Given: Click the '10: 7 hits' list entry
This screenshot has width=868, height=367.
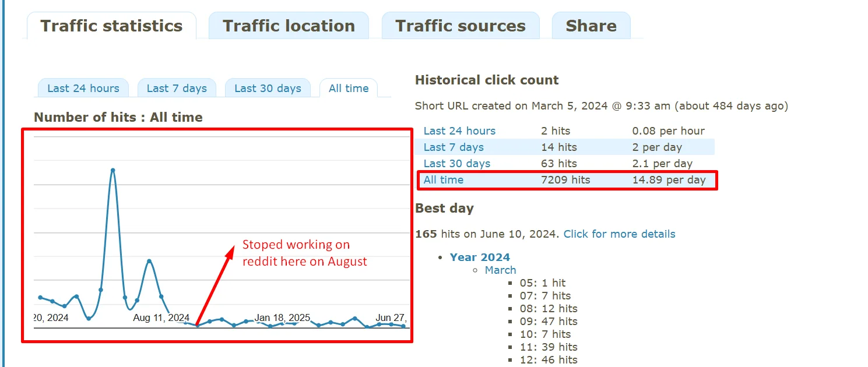Looking at the screenshot, I should click(x=545, y=334).
